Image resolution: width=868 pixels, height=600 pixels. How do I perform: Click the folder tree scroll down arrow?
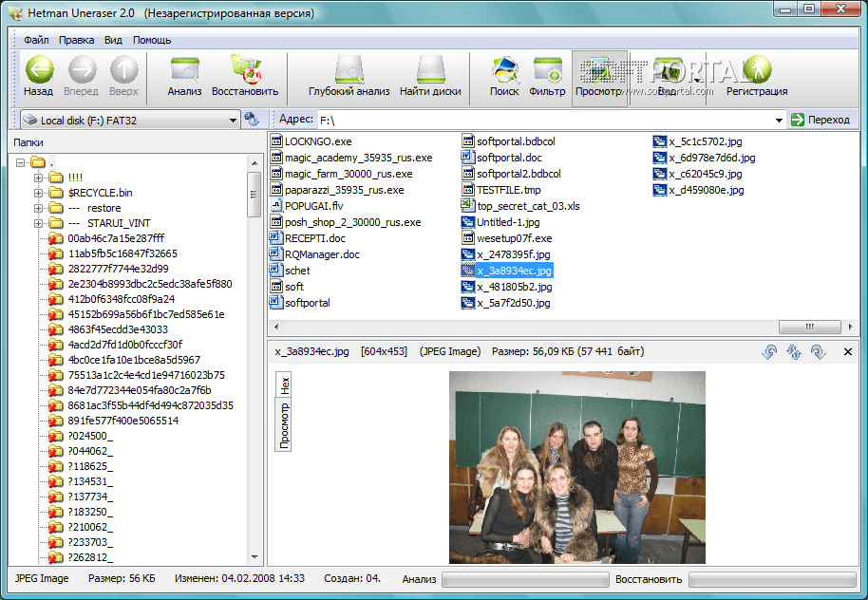[255, 557]
